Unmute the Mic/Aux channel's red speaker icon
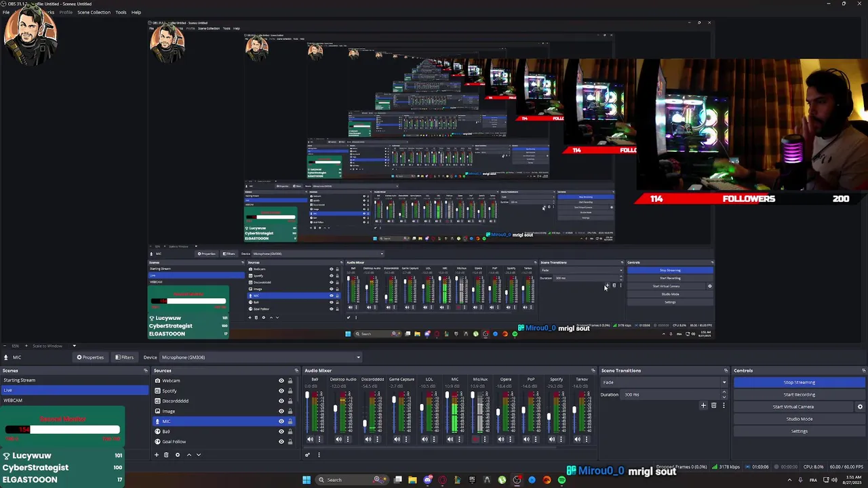 [475, 439]
